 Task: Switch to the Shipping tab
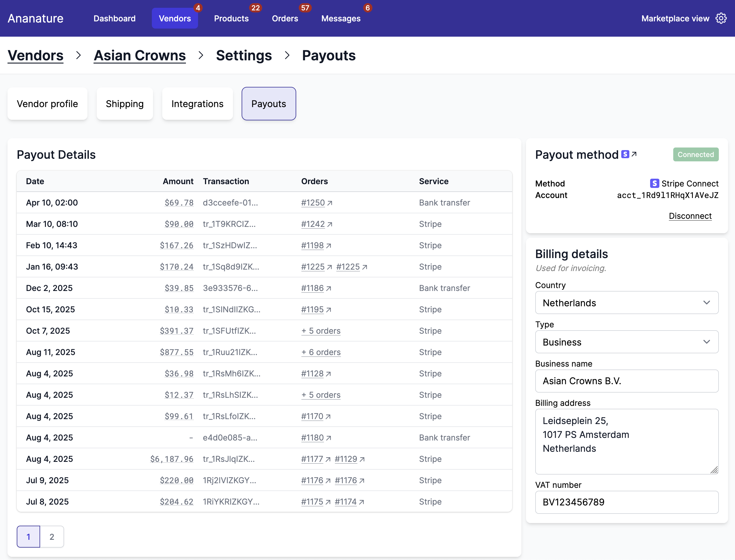125,104
